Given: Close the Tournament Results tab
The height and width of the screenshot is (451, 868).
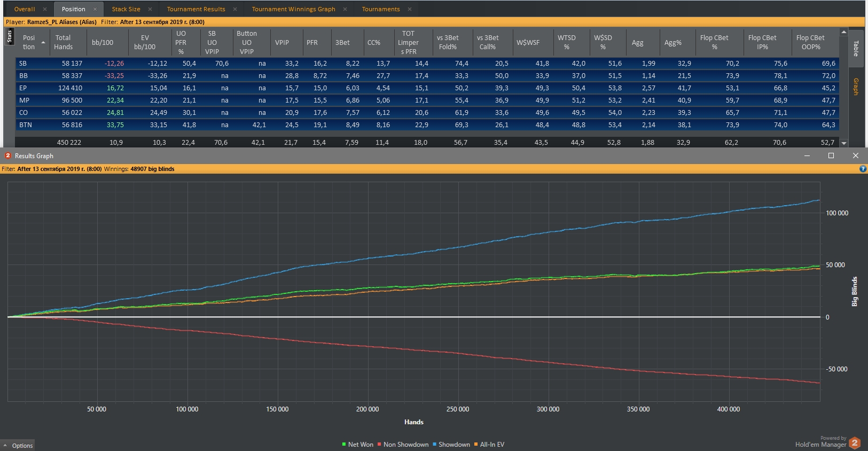Looking at the screenshot, I should coord(235,9).
